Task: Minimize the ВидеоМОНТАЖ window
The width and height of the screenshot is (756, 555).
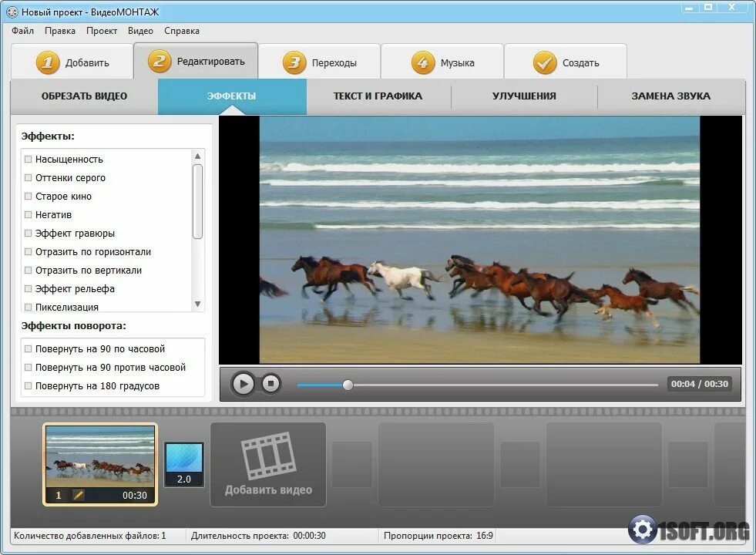Action: [688, 7]
